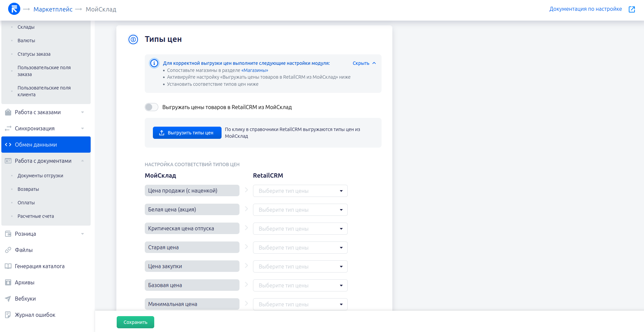
Task: Go to Документы отгрузки submenu
Action: pos(40,176)
